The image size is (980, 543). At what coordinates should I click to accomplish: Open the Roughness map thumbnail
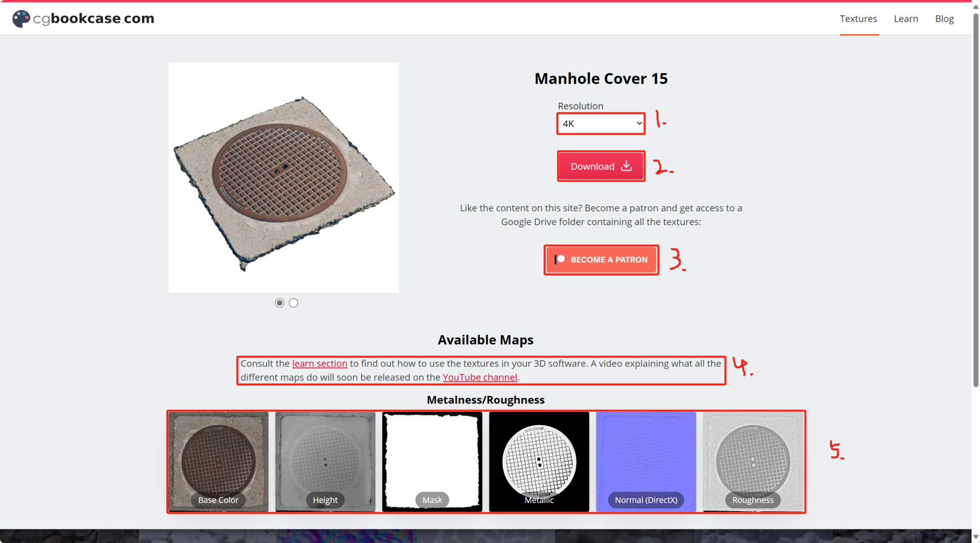(753, 461)
